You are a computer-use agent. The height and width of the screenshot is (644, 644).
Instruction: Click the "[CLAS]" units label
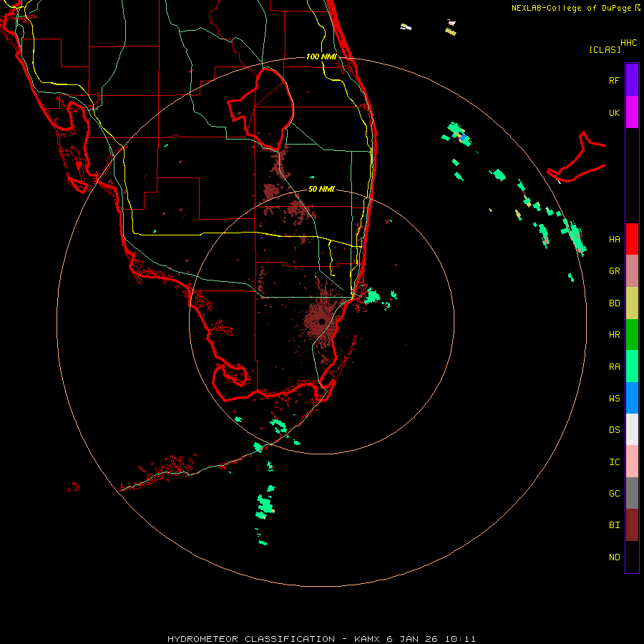pos(605,49)
